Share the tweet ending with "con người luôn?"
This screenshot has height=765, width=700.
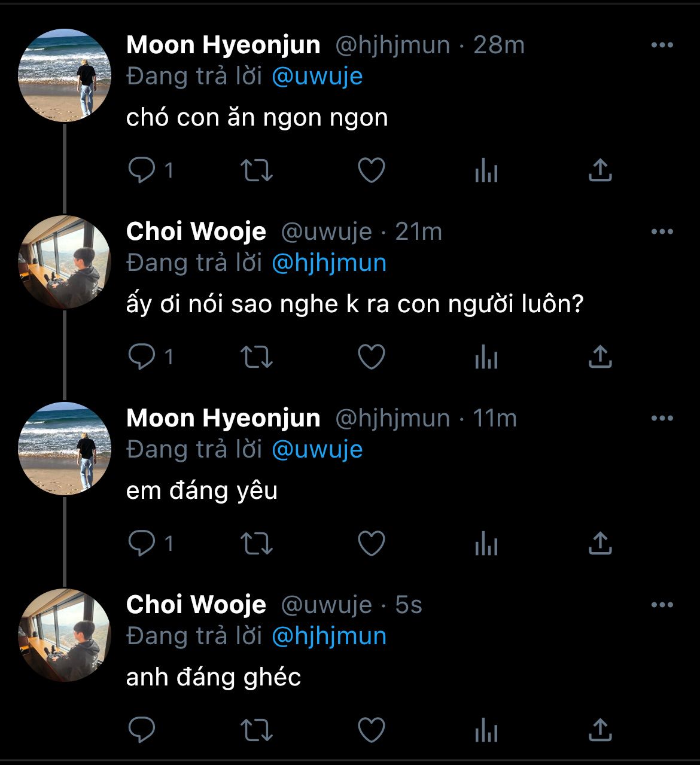(x=599, y=358)
